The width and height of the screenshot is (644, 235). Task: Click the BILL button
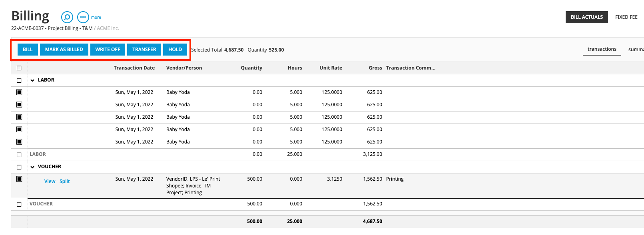(28, 50)
